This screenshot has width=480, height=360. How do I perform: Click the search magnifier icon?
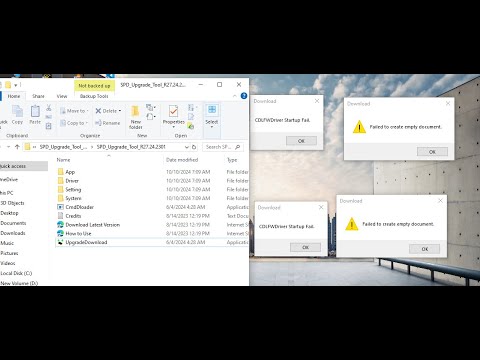click(238, 147)
